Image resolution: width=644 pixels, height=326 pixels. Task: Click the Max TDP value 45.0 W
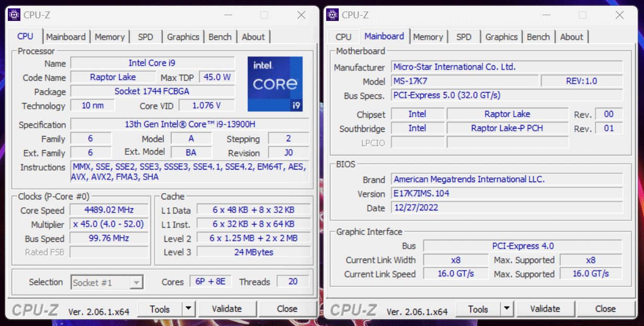pos(216,77)
